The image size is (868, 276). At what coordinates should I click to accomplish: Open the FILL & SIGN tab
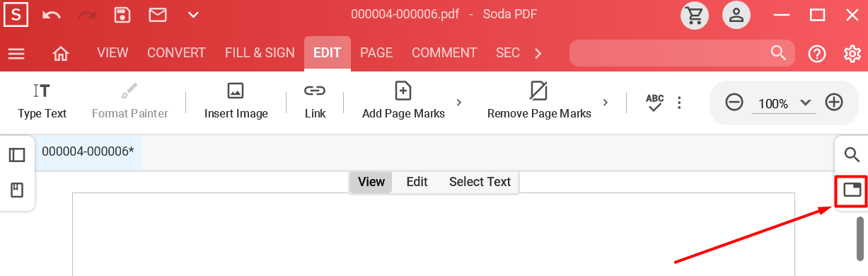pos(260,53)
